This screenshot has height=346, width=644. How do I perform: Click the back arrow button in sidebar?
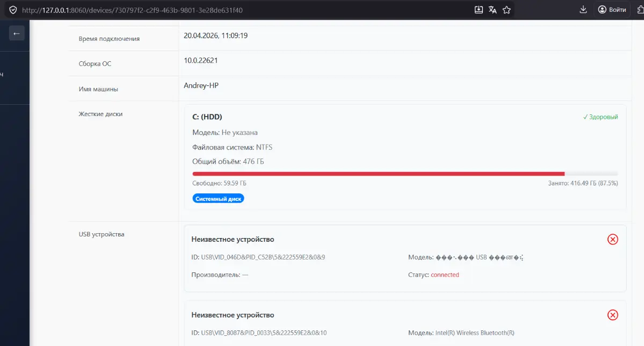point(17,33)
